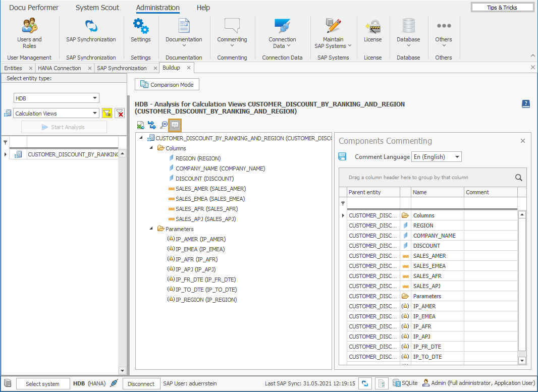Click the search magnifier in Components Commenting
This screenshot has width=538, height=392.
pos(519,178)
